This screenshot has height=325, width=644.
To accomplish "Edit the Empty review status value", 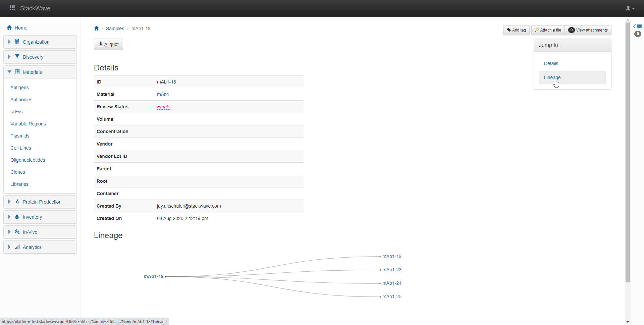I will point(164,107).
